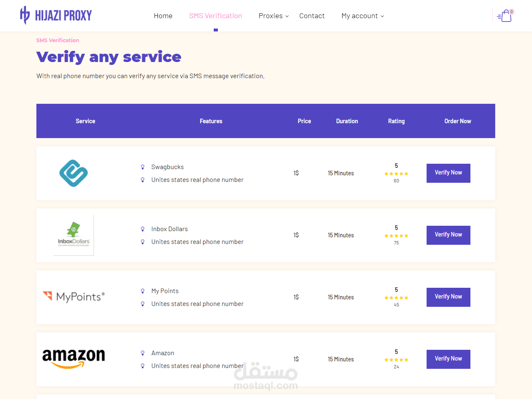Click the review count 24
Screen dimensions: 532x399
point(396,367)
